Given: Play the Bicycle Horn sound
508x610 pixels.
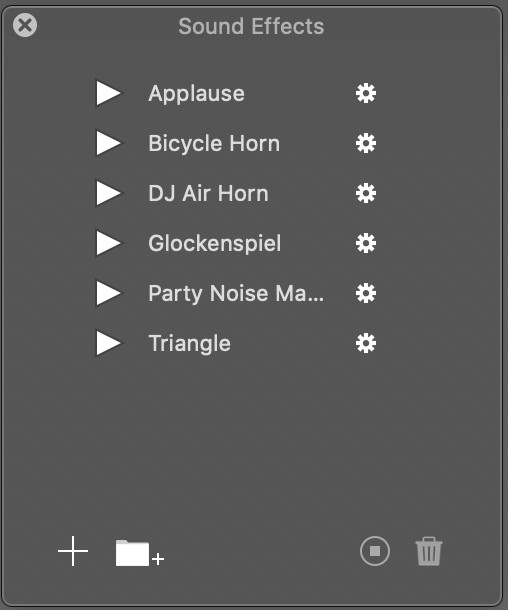Looking at the screenshot, I should [x=108, y=143].
